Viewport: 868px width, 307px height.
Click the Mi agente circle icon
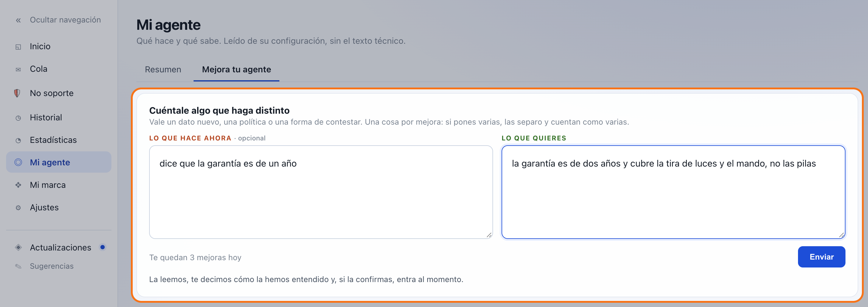[18, 162]
